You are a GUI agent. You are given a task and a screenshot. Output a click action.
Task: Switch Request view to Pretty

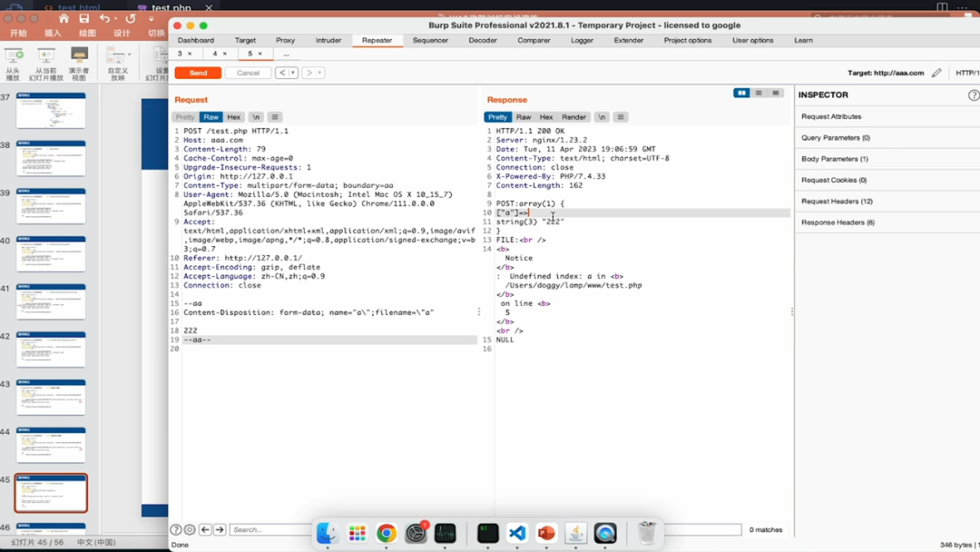[185, 117]
